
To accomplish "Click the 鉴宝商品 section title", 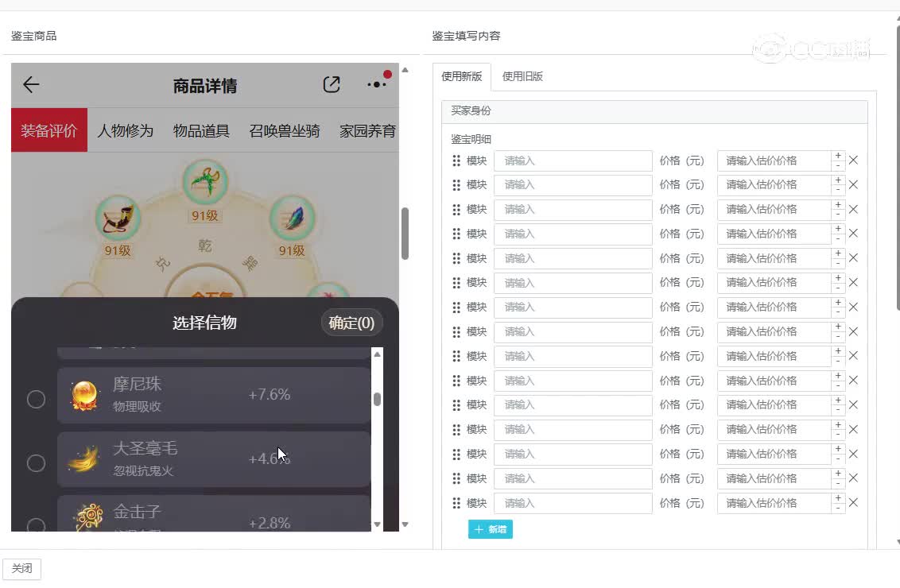I will pyautogui.click(x=34, y=36).
